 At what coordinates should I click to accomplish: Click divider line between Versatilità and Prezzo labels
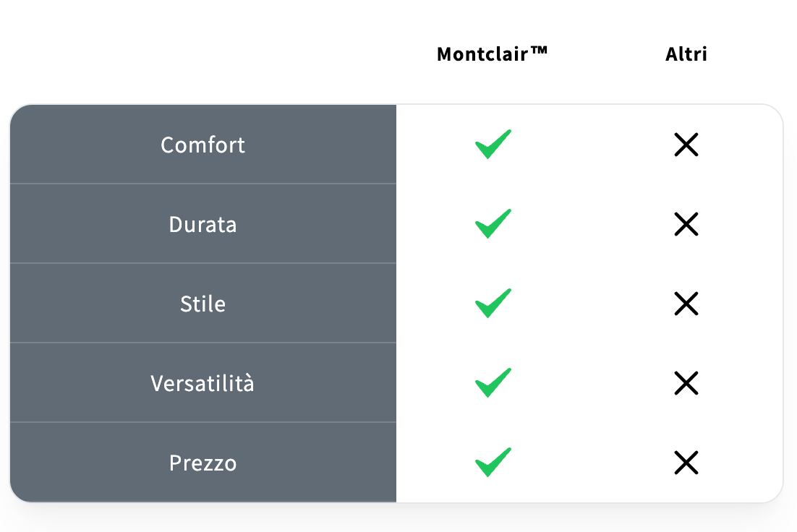pyautogui.click(x=203, y=422)
